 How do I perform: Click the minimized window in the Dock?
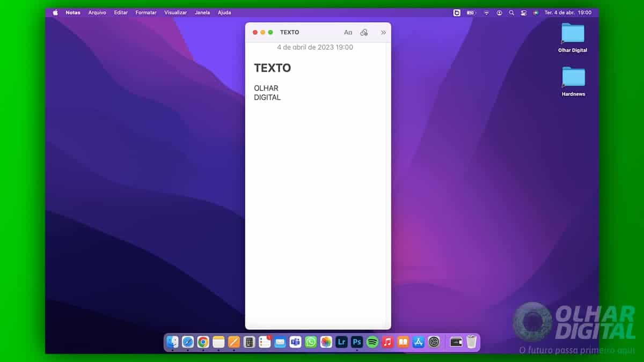456,342
